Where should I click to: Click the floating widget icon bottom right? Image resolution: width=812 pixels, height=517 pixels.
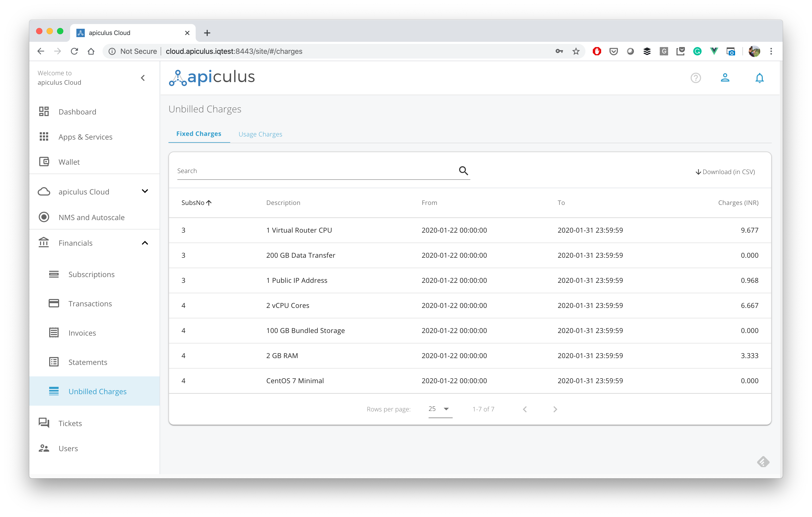pyautogui.click(x=763, y=461)
